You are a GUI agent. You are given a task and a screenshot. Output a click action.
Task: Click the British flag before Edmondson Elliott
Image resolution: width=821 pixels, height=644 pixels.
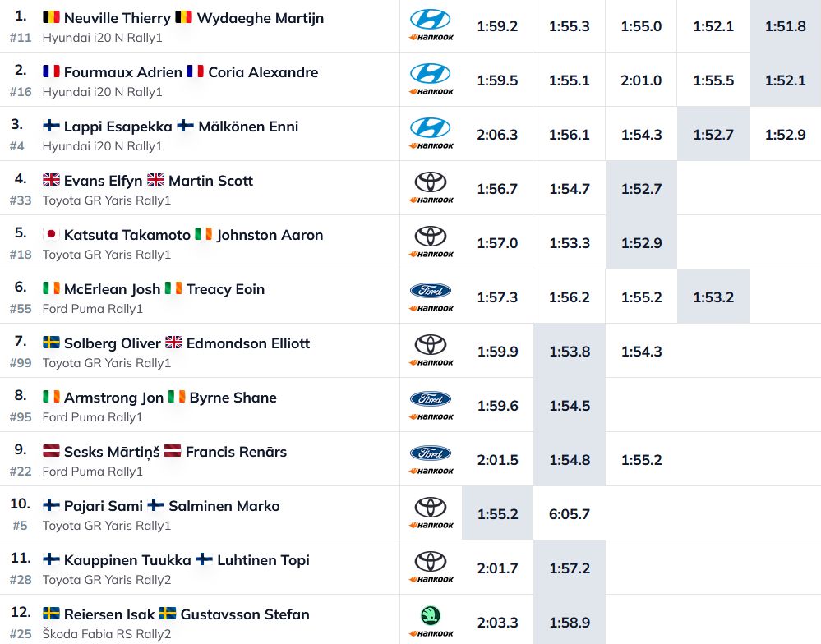coord(173,343)
